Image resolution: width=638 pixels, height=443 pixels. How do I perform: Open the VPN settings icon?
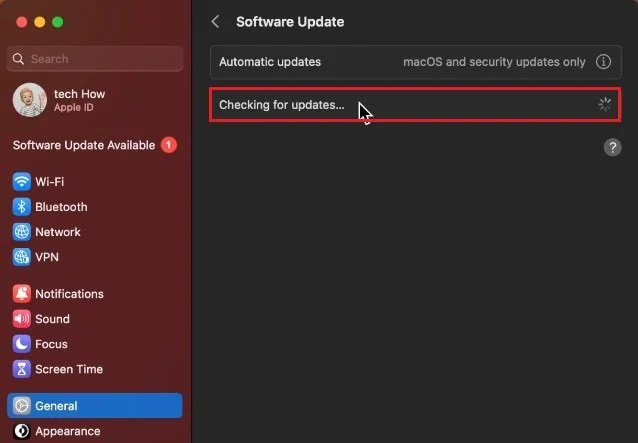coord(22,257)
